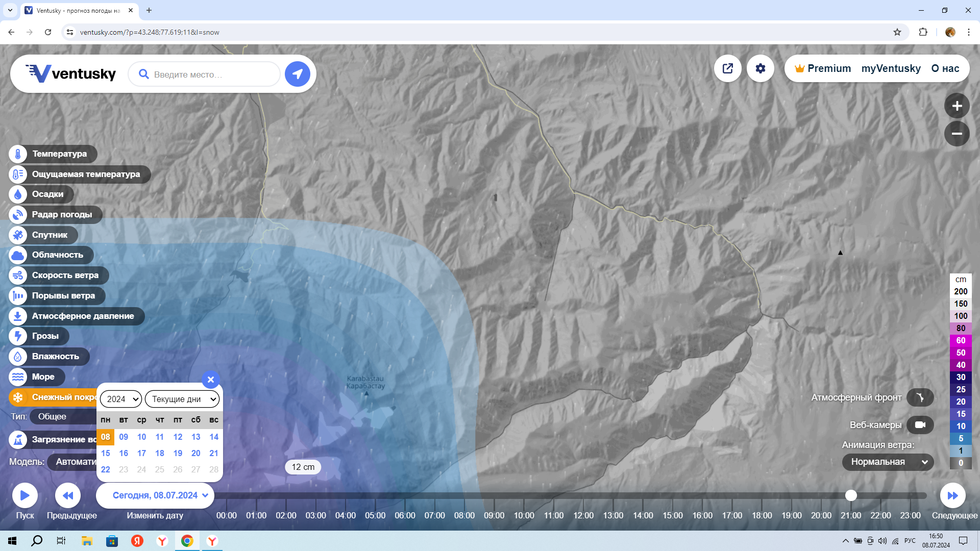The height and width of the screenshot is (551, 980).
Task: Select the Wind gusts layer icon
Action: pyautogui.click(x=18, y=296)
